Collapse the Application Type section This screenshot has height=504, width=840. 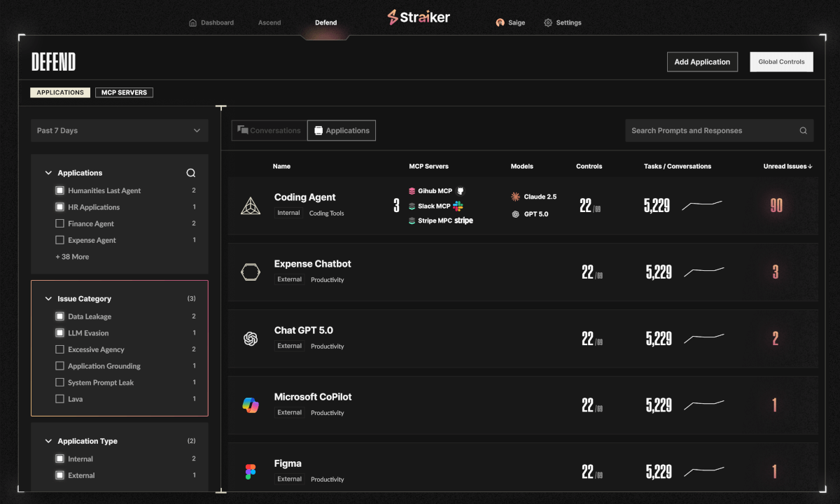(48, 441)
